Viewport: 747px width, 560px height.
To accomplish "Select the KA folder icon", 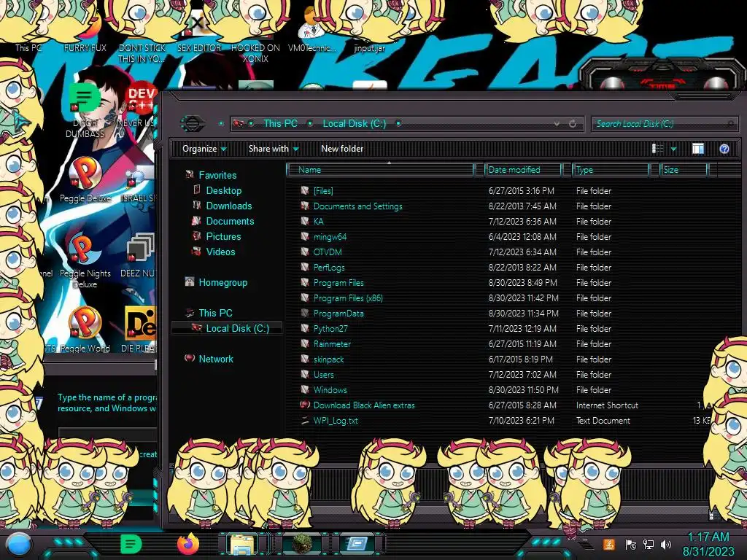I will click(305, 221).
